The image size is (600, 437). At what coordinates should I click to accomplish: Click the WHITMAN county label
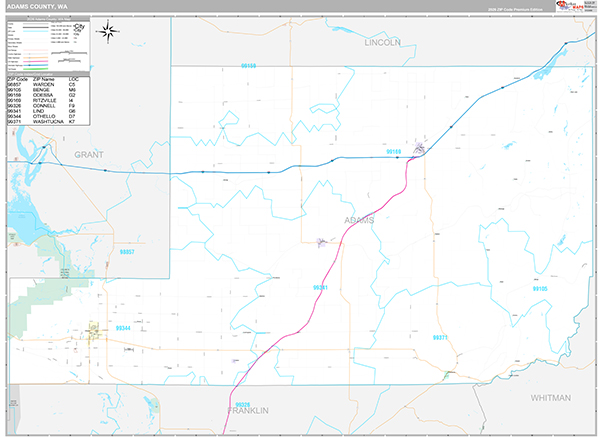[550, 398]
